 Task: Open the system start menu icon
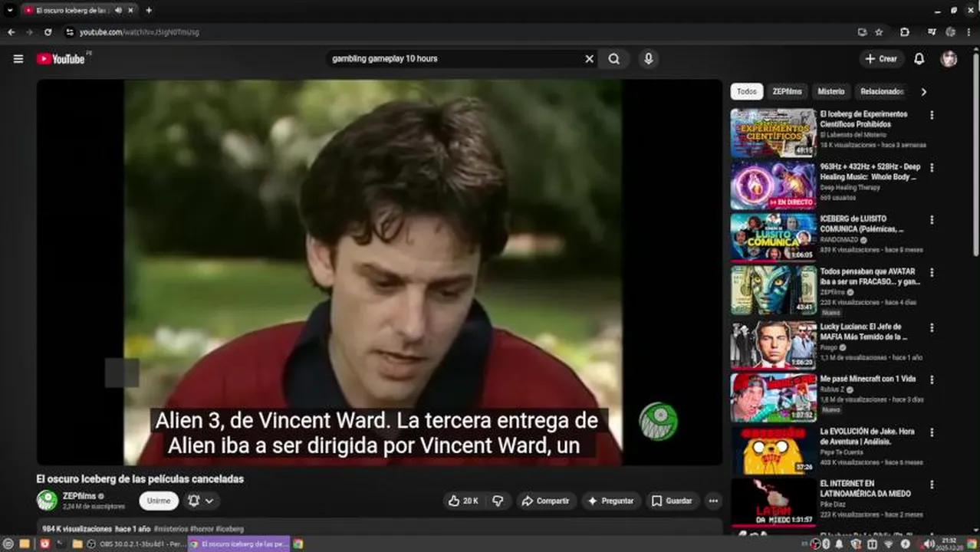(x=8, y=544)
